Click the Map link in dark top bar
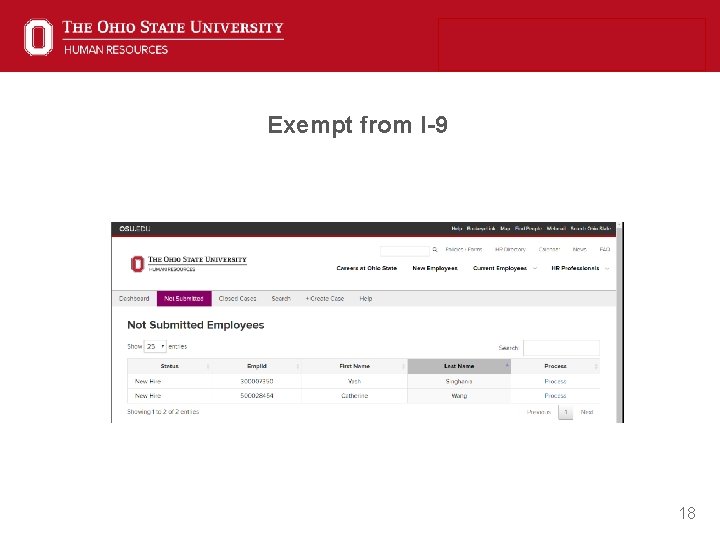Image resolution: width=720 pixels, height=540 pixels. [505, 228]
